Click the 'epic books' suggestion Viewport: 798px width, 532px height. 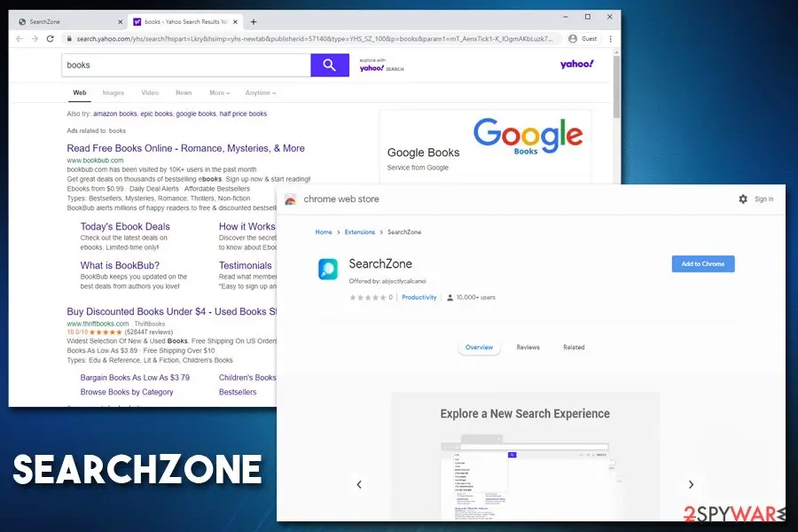point(156,113)
